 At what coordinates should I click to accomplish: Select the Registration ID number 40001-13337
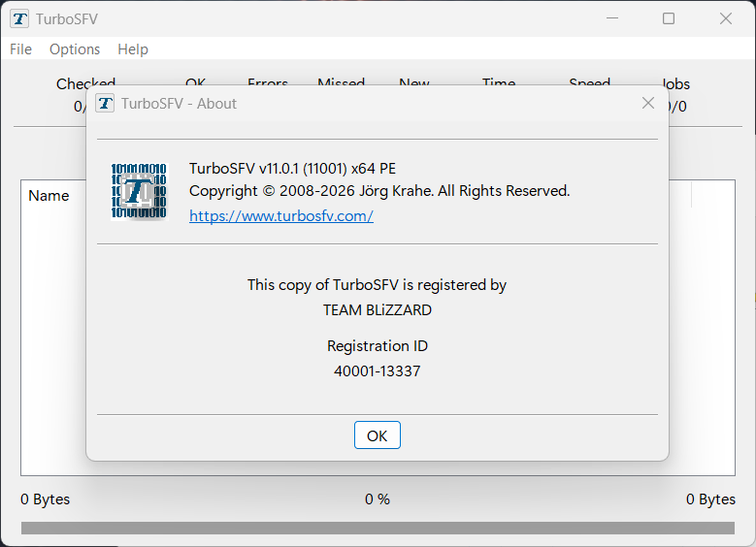pyautogui.click(x=378, y=371)
